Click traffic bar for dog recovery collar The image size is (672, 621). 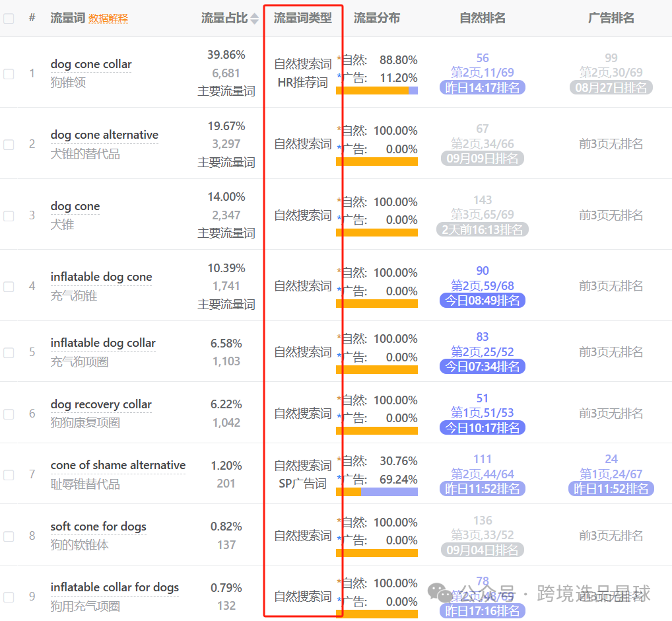click(377, 431)
